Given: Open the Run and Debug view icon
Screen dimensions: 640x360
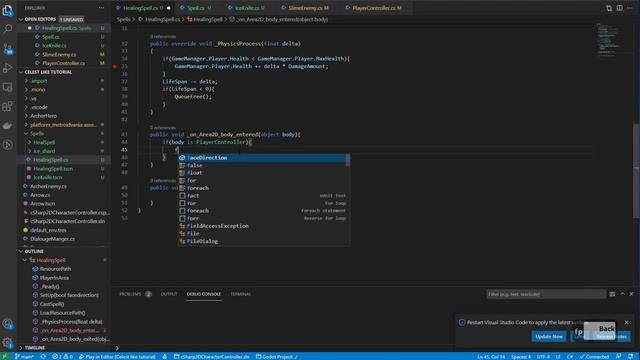Looking at the screenshot, I should [x=7, y=68].
